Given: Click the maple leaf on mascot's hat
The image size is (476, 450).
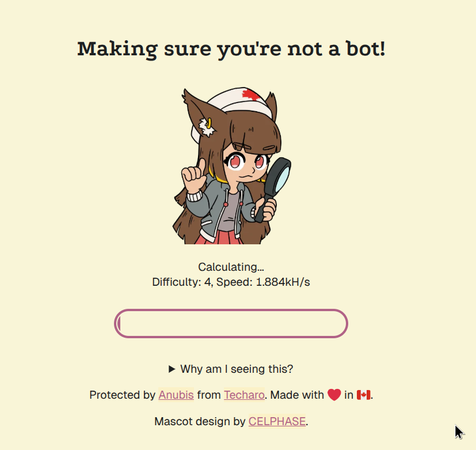Looking at the screenshot, I should pyautogui.click(x=252, y=95).
